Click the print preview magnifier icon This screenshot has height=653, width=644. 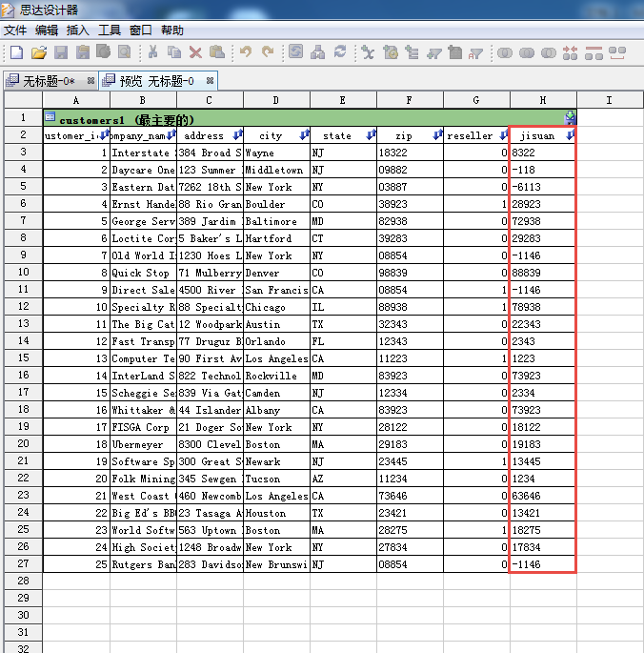click(124, 52)
